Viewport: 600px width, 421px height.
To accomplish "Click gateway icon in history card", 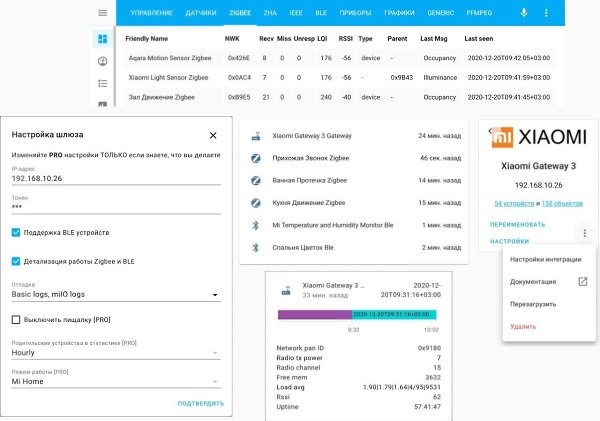I will tap(286, 290).
